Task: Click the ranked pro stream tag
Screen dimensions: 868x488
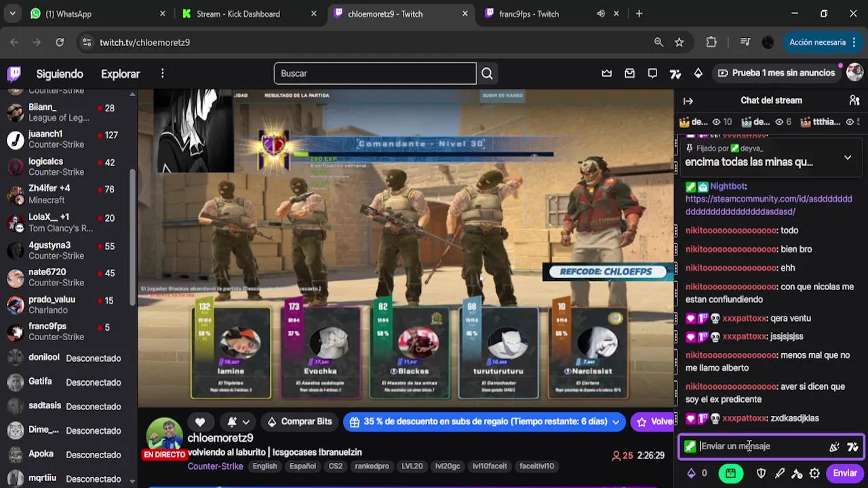Action: point(372,466)
